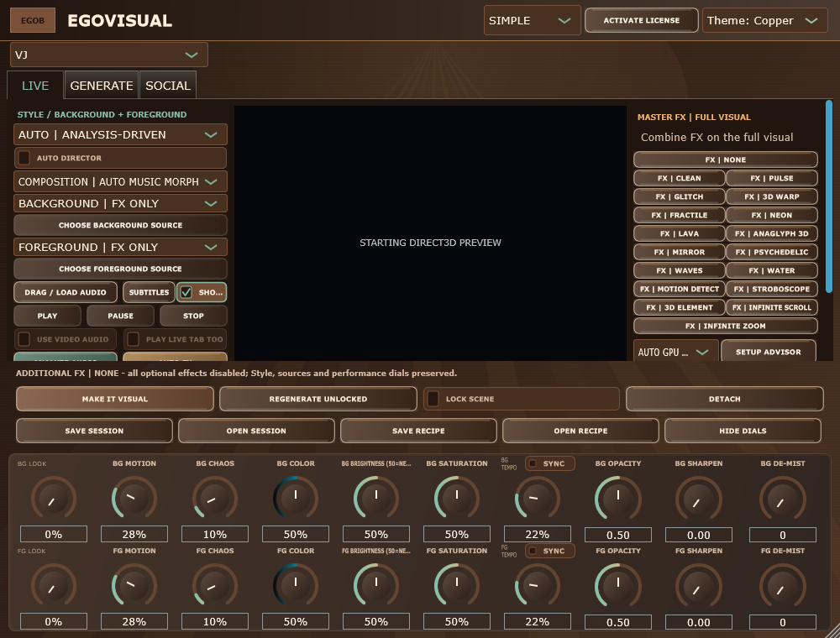
Task: Click Drag / Load Audio button
Action: tap(66, 292)
